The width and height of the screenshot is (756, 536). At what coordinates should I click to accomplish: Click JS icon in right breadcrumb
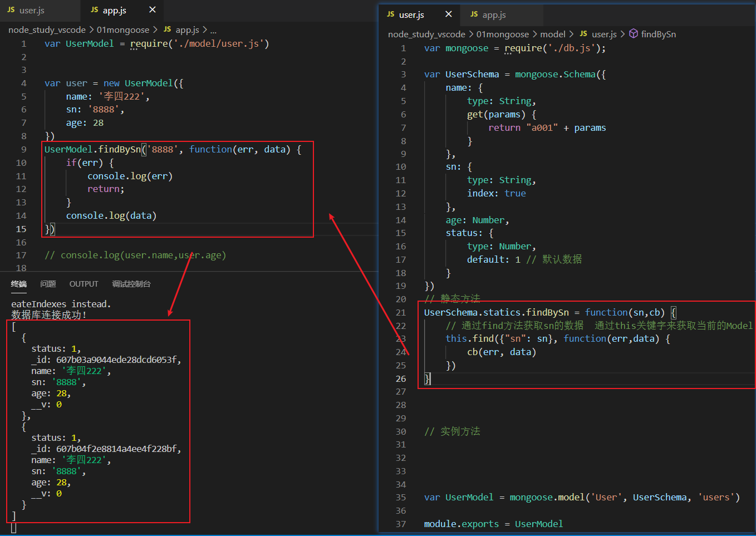coord(583,34)
